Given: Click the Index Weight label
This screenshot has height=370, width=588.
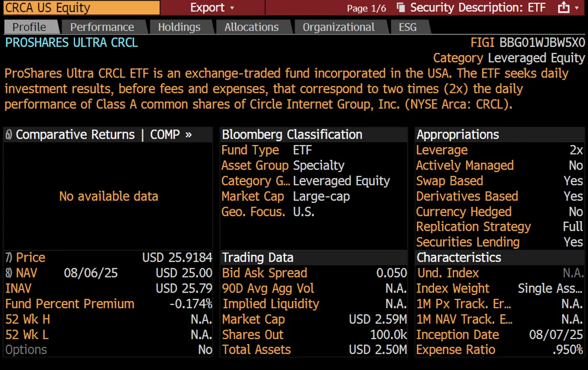Looking at the screenshot, I should [x=453, y=288].
